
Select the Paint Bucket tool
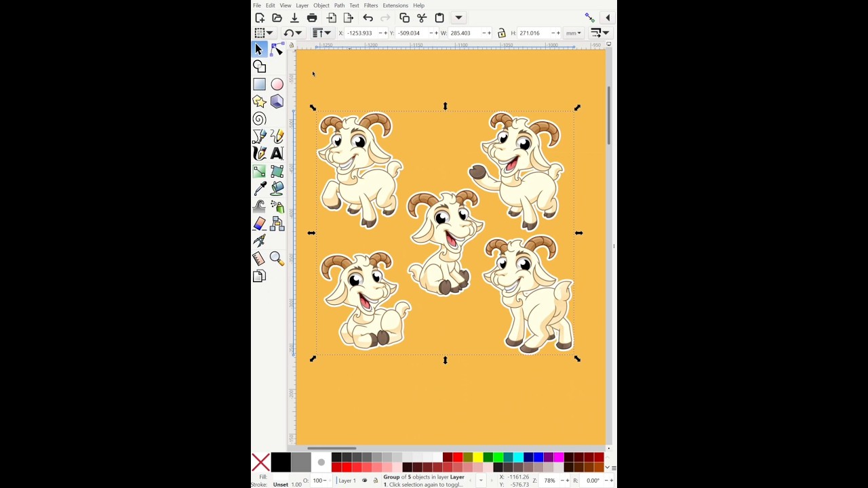[x=277, y=188]
